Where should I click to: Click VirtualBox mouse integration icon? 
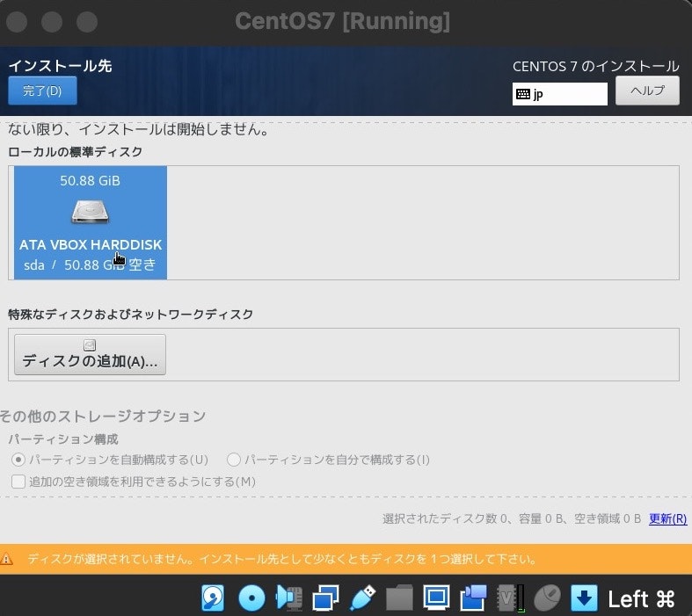pyautogui.click(x=547, y=598)
